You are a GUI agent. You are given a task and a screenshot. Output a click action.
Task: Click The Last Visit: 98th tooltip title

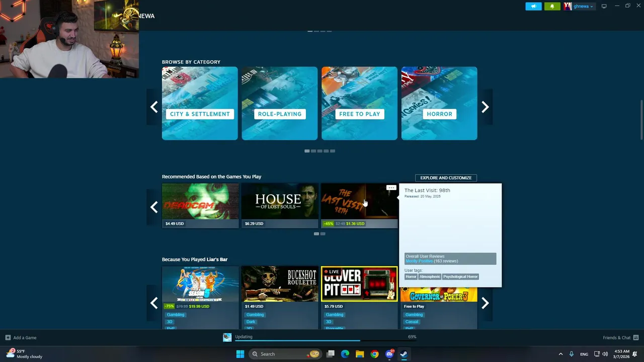427,190
